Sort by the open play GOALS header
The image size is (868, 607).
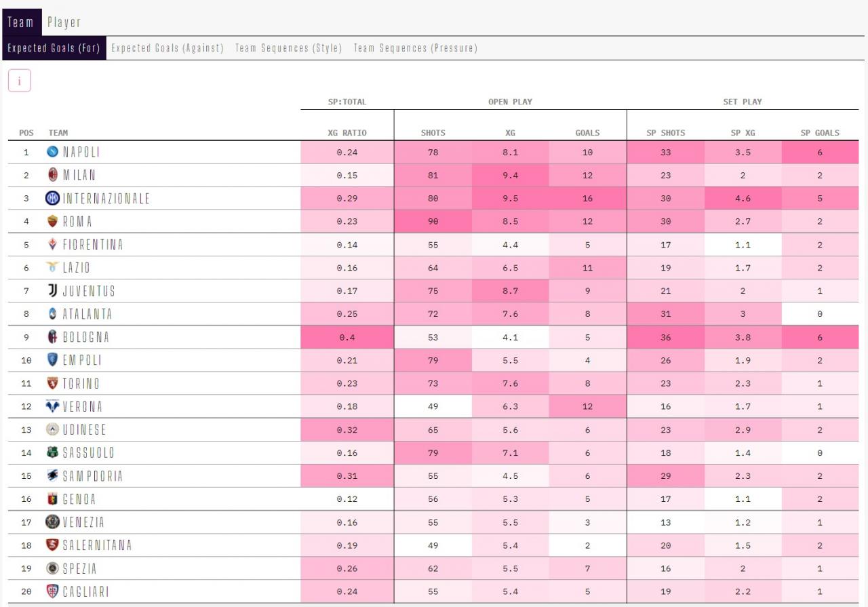587,133
